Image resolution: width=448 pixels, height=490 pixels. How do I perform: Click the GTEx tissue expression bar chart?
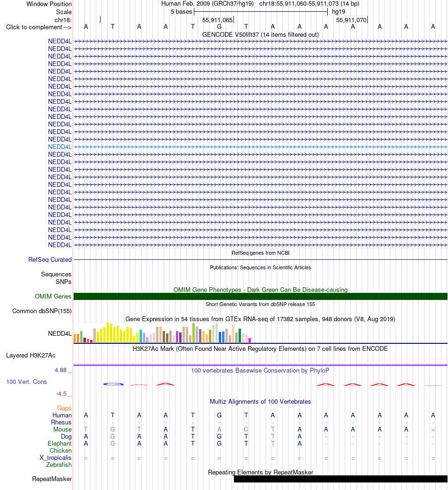click(162, 333)
